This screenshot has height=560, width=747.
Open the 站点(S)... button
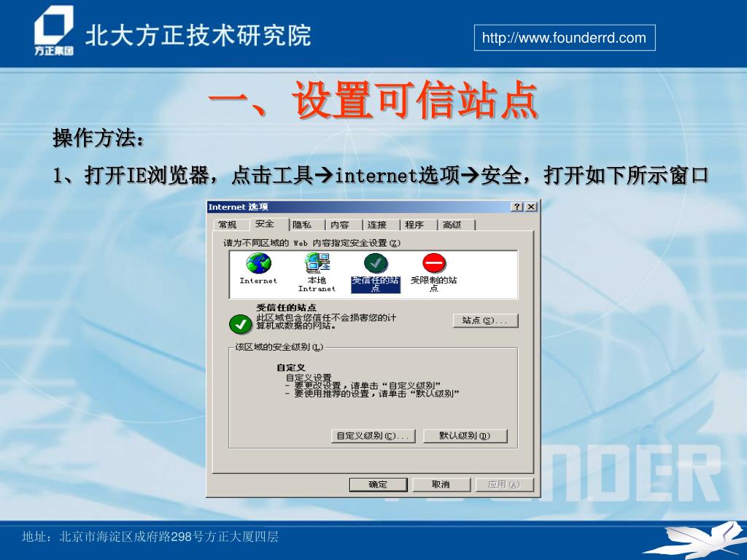coord(485,321)
